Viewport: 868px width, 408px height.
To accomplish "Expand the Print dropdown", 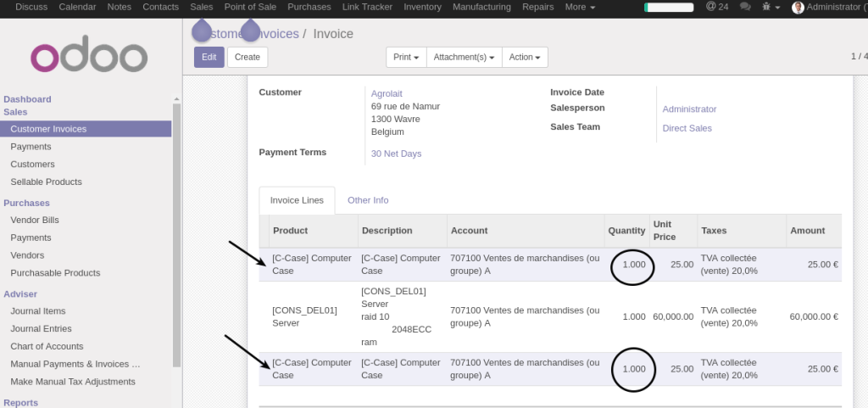I will 406,57.
